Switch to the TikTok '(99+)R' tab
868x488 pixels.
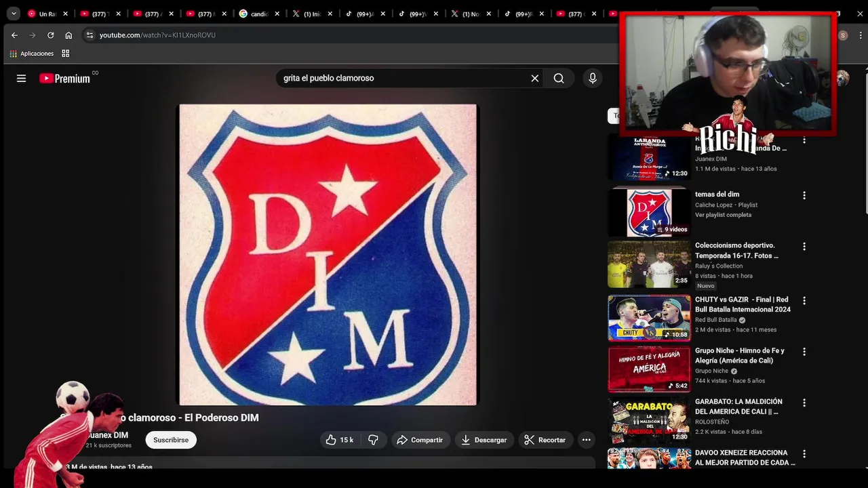(524, 14)
